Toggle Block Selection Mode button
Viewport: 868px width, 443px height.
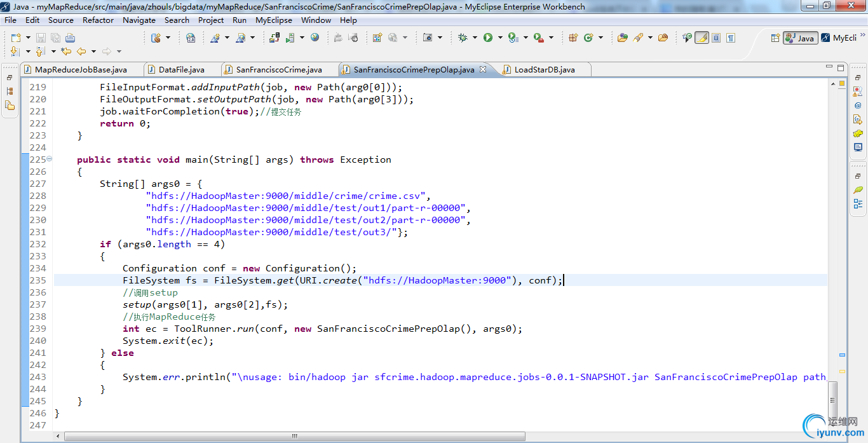[716, 37]
